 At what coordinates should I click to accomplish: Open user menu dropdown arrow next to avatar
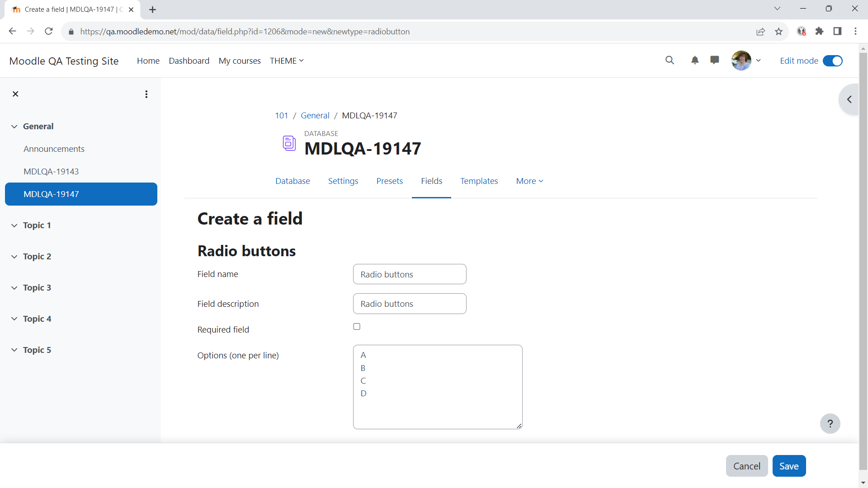759,60
